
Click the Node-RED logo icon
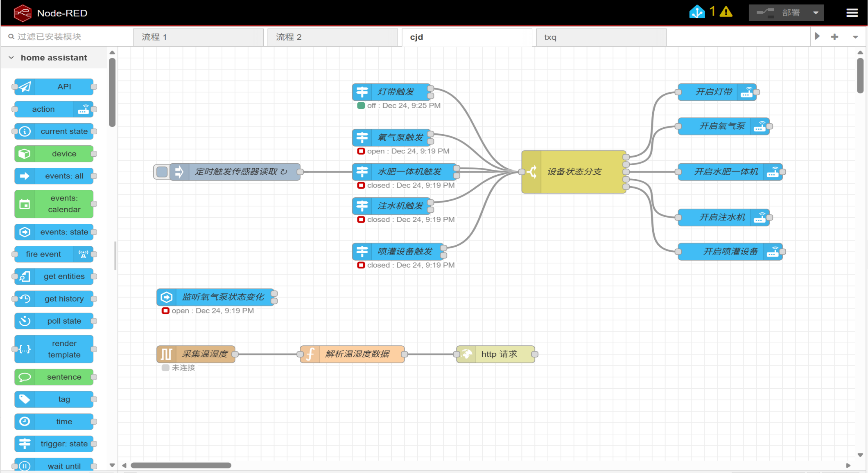[x=23, y=13]
